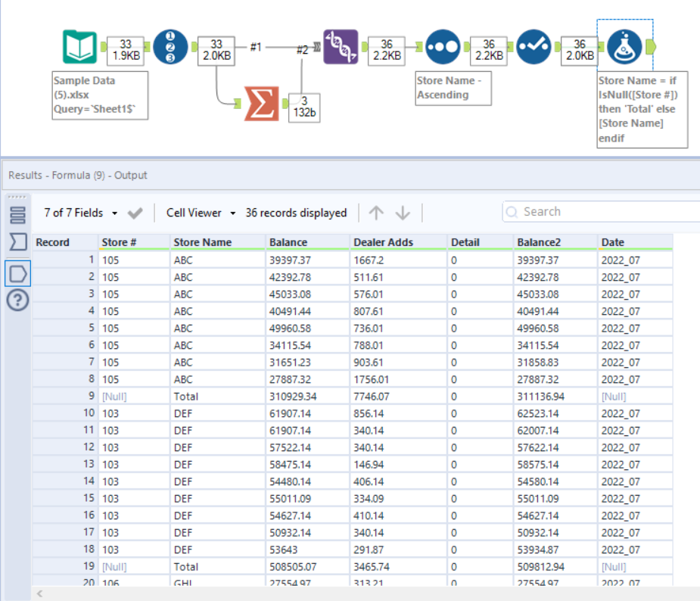The image size is (700, 601).
Task: Click the Dealer Adds column header
Action: point(384,242)
